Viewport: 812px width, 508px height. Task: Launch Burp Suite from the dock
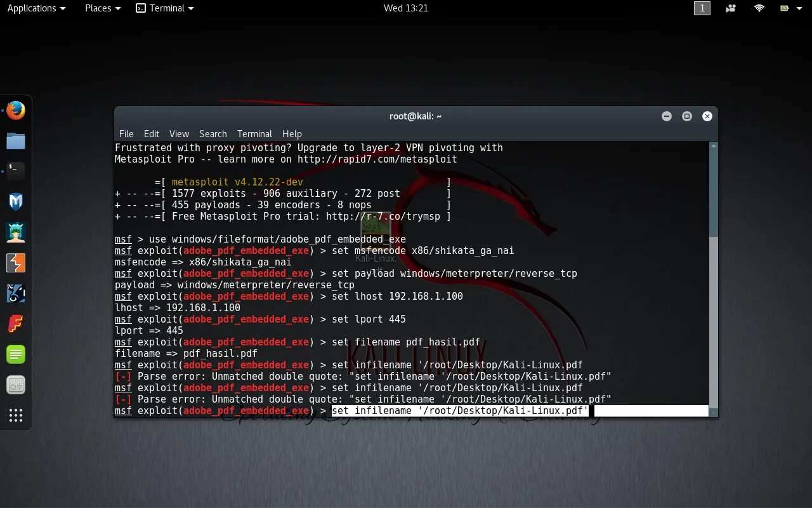point(16,263)
